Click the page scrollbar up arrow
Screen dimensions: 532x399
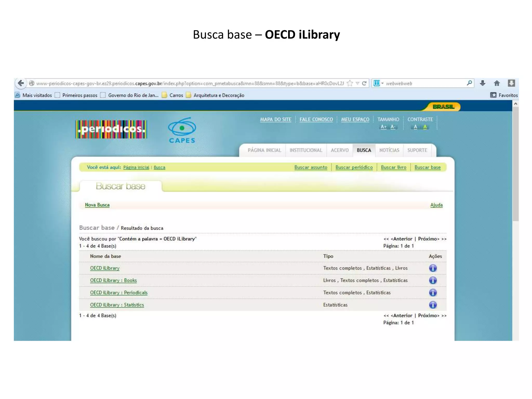pos(516,104)
